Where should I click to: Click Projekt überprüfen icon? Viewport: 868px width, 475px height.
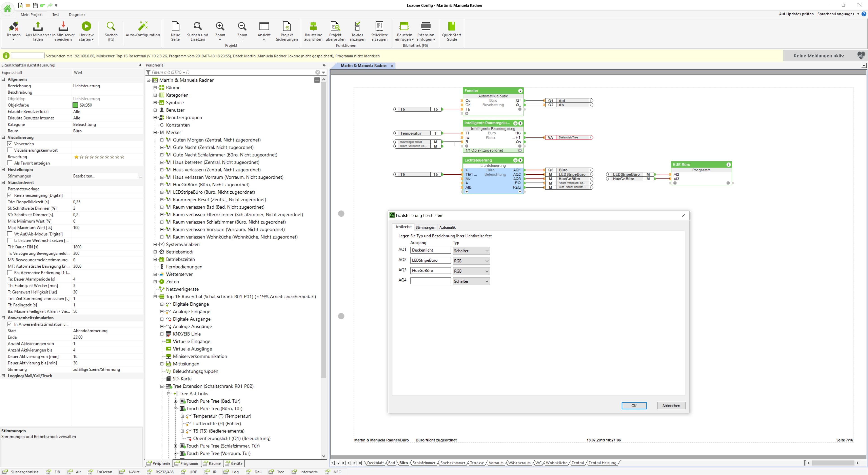[x=335, y=26]
